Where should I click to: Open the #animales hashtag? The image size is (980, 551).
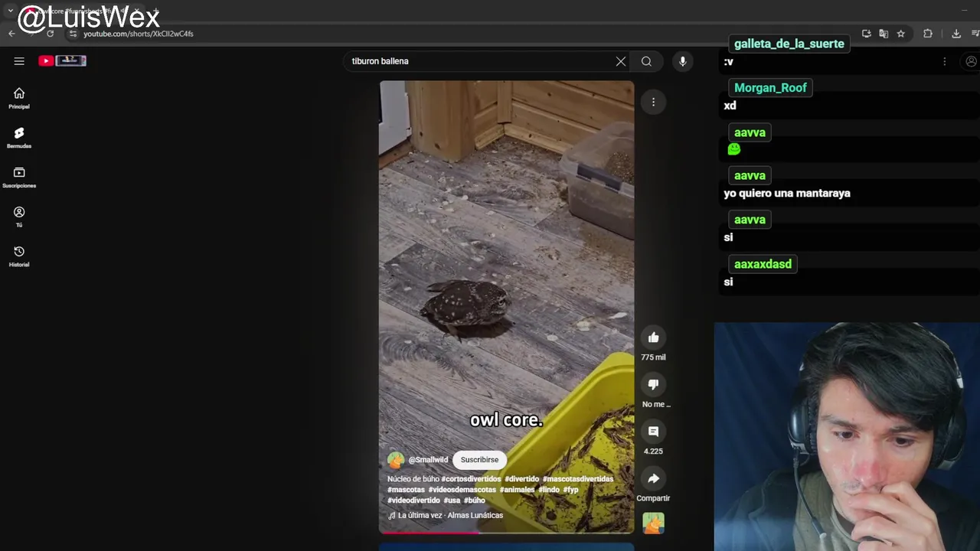518,490
